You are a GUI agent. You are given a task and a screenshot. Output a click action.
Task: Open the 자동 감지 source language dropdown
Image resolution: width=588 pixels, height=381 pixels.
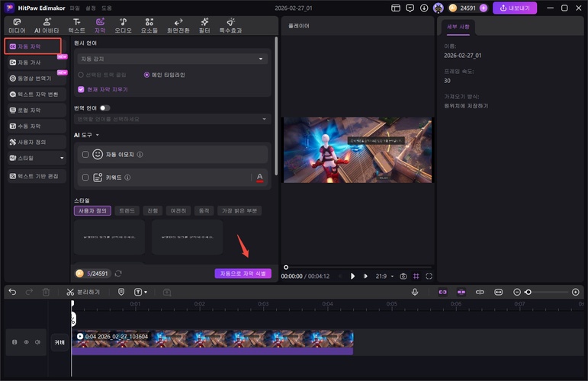(172, 59)
